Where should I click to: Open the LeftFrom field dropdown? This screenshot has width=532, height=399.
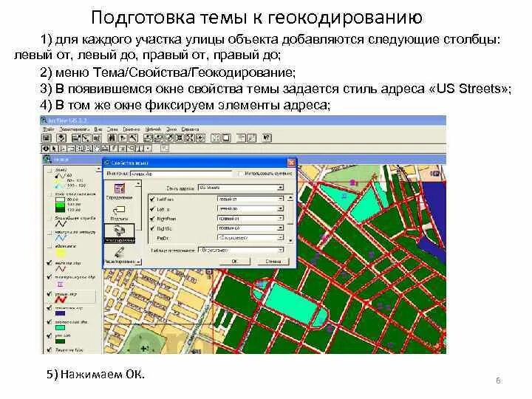point(281,199)
